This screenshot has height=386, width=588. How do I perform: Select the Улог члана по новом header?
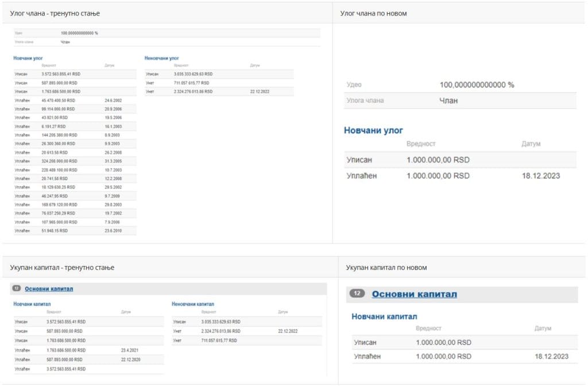coord(373,13)
